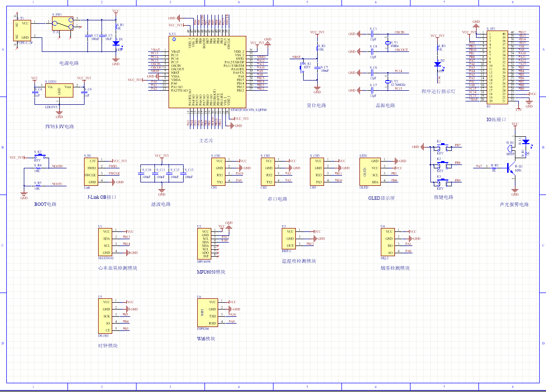Select the serial header symbol S_CH3
Viewport: 546px width, 392px height.
pyautogui.click(x=317, y=172)
